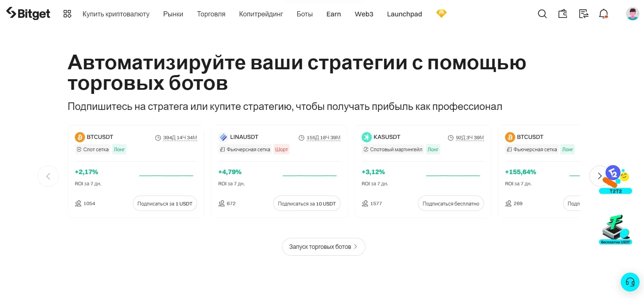The image size is (644, 299).
Task: Open the Копитрейдинг menu
Action: (261, 14)
